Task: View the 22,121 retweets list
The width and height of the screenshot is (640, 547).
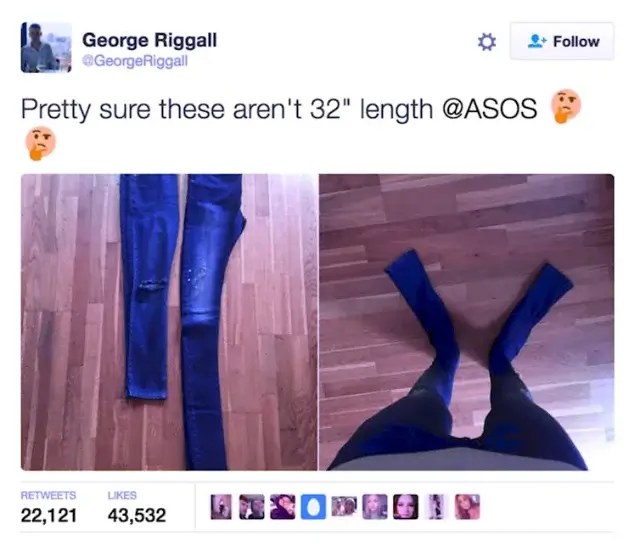Action: (49, 508)
